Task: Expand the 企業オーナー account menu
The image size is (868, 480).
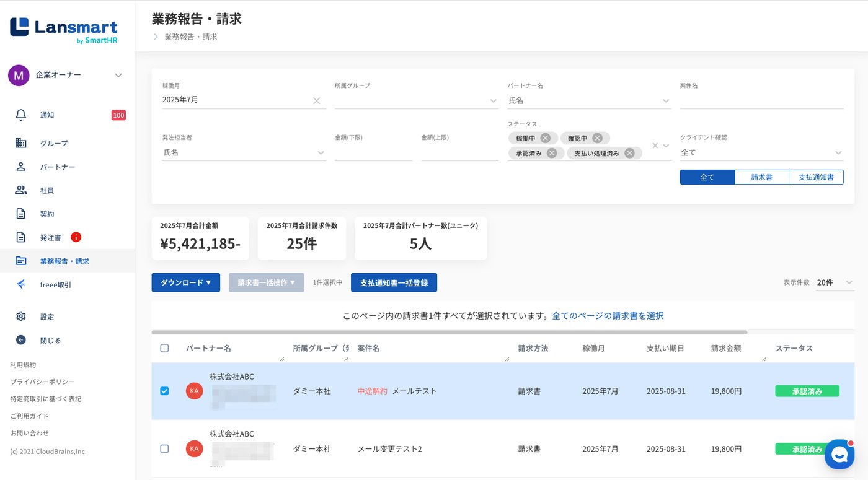Action: point(118,76)
